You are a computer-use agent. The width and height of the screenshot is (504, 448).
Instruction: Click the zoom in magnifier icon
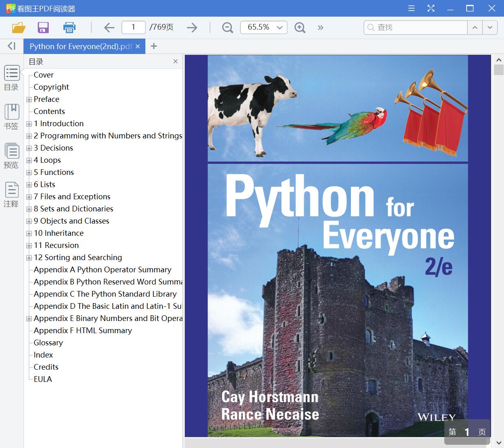pos(300,28)
